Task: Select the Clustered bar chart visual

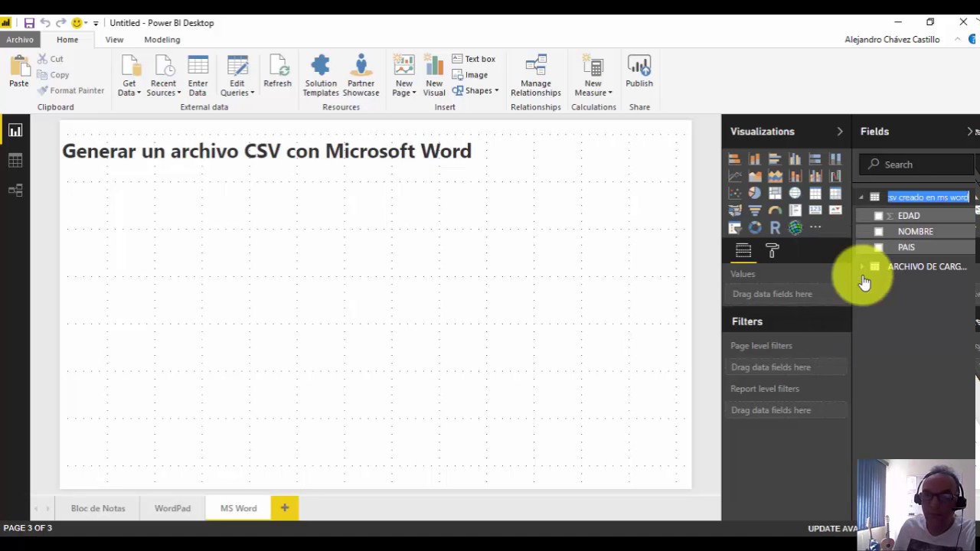Action: pyautogui.click(x=775, y=159)
